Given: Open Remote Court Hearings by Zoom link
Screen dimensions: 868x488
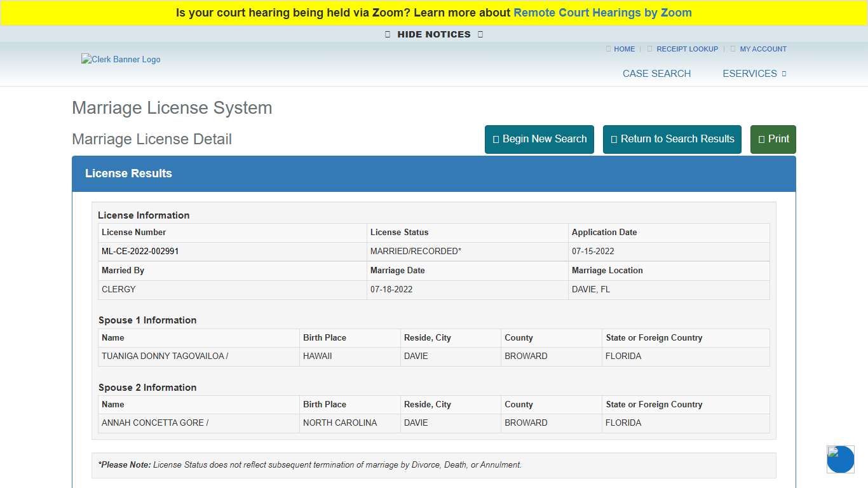Looking at the screenshot, I should pyautogui.click(x=602, y=12).
